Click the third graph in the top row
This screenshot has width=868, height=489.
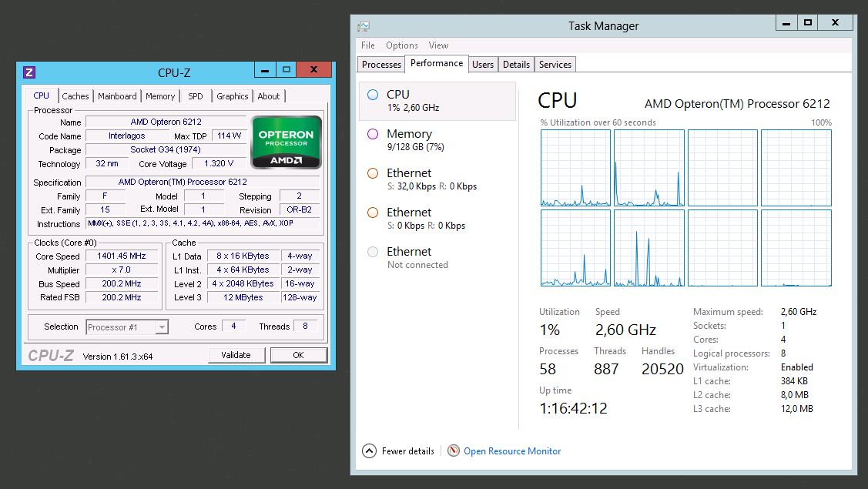(722, 168)
